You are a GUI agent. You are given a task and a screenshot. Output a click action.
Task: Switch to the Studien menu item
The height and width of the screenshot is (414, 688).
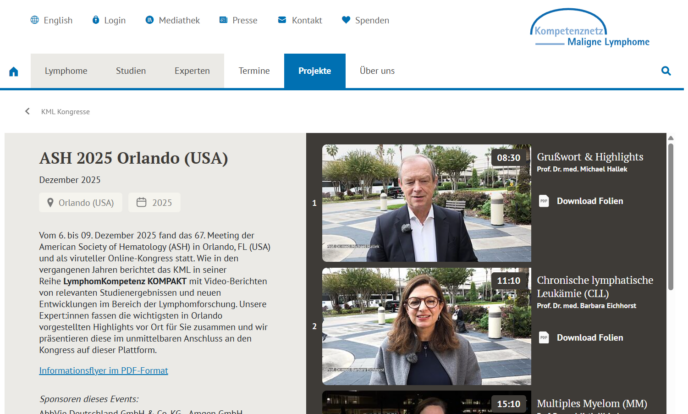(x=130, y=71)
